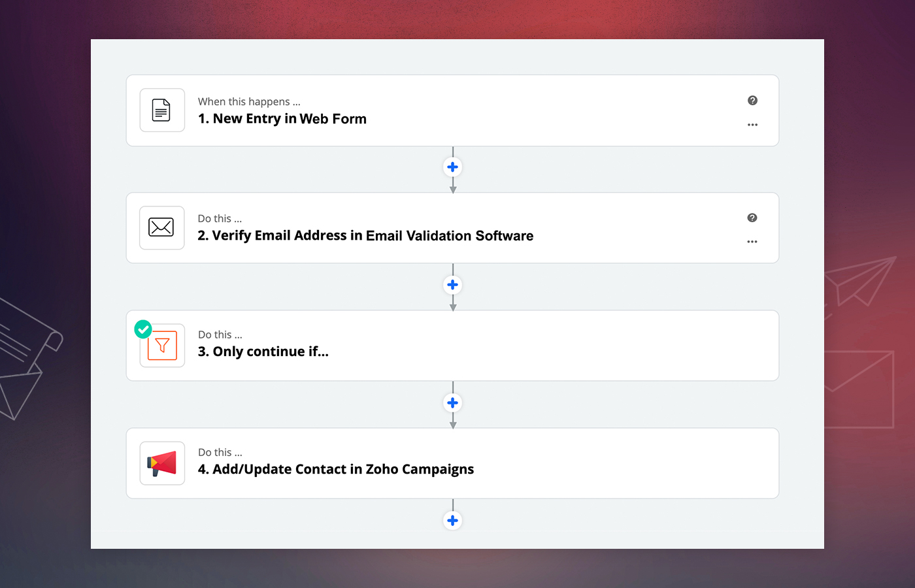The image size is (915, 588).
Task: Open more options for Verify Email step
Action: click(752, 242)
